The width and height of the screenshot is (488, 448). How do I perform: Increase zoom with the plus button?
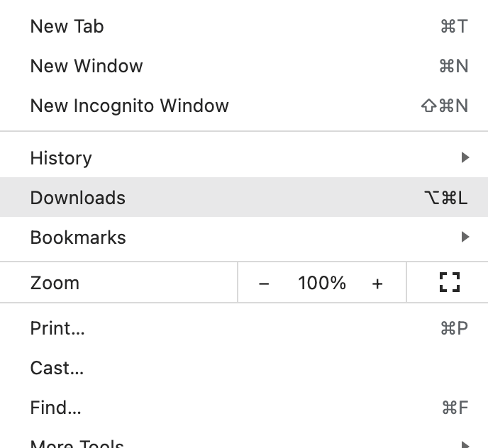[x=377, y=284]
